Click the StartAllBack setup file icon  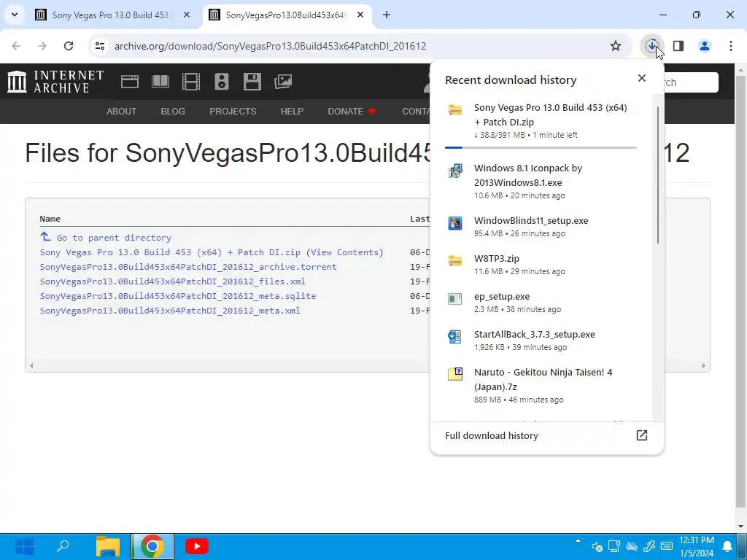[455, 337]
